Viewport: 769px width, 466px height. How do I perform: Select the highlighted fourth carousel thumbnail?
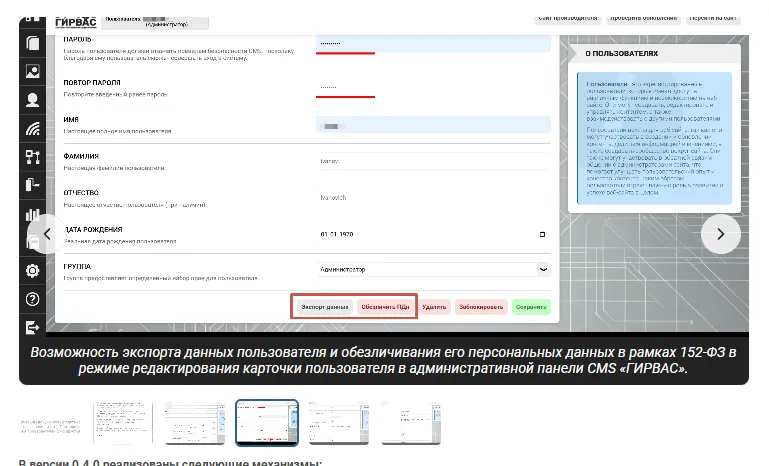click(267, 423)
